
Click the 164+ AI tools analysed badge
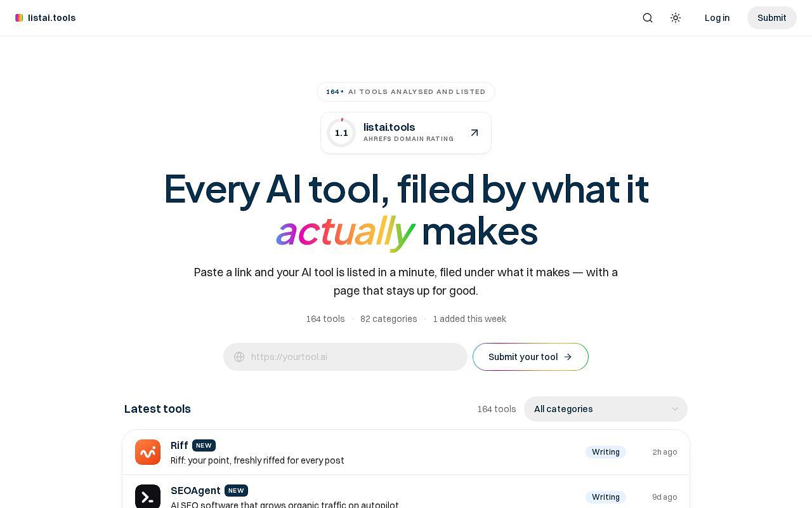406,91
